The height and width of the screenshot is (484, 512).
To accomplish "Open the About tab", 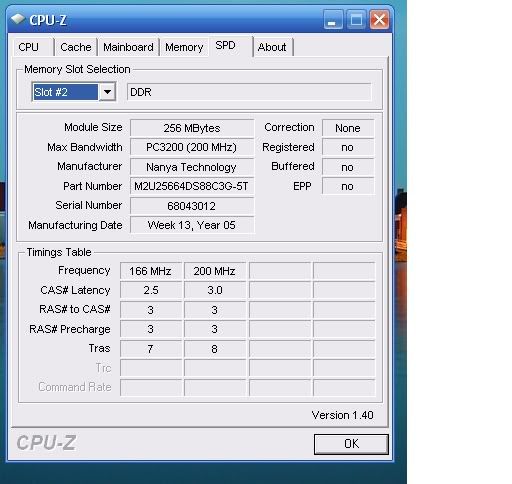I will click(273, 47).
